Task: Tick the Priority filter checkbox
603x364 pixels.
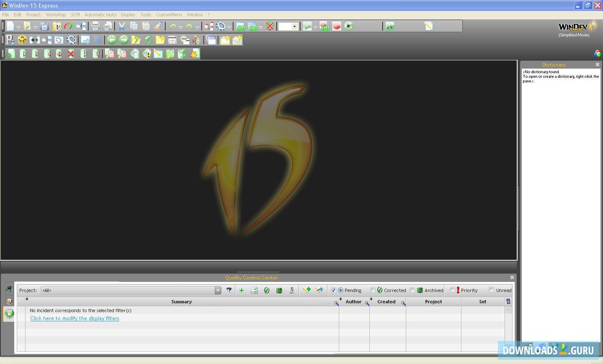Action: 452,290
